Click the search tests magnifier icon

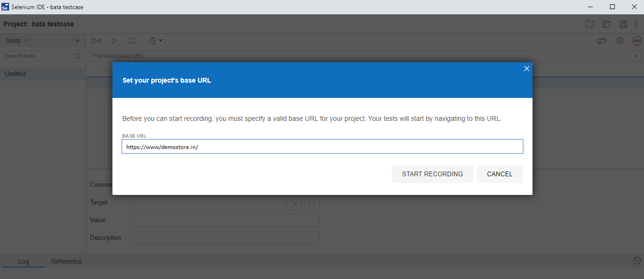pyautogui.click(x=78, y=56)
